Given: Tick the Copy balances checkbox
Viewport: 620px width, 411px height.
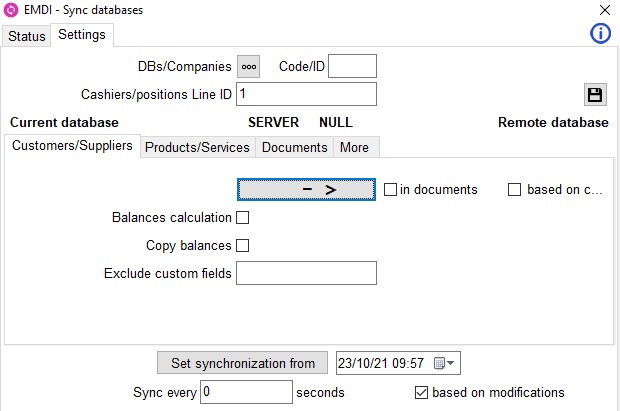Looking at the screenshot, I should 242,246.
